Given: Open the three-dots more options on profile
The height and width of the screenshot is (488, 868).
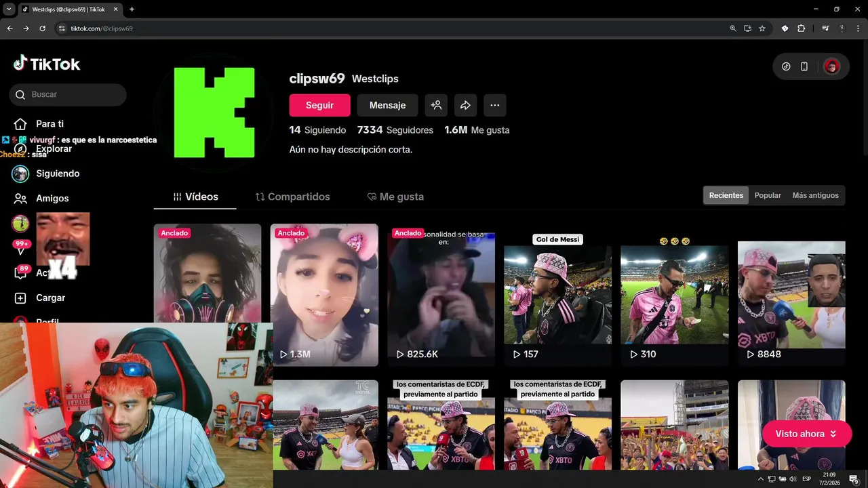Looking at the screenshot, I should click(495, 105).
